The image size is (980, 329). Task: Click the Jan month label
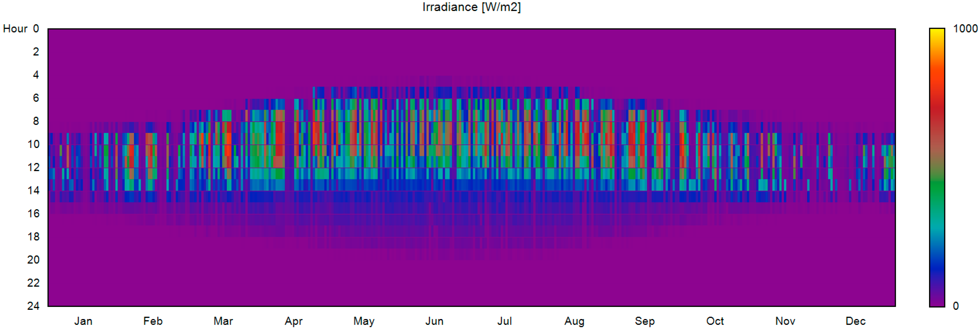click(x=83, y=321)
